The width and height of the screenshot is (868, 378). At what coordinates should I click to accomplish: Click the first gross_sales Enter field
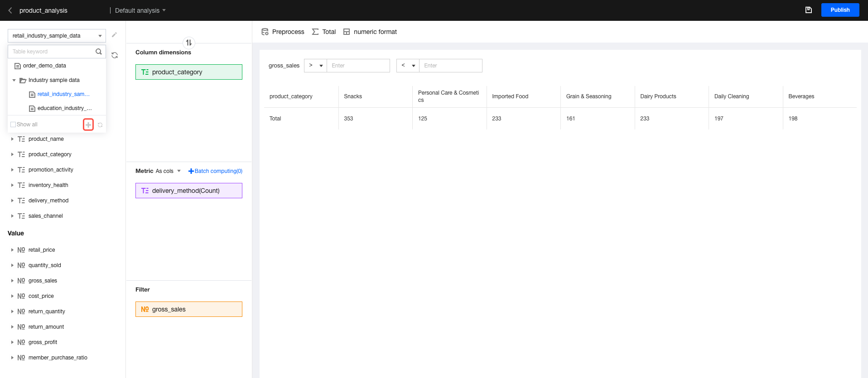click(x=358, y=66)
